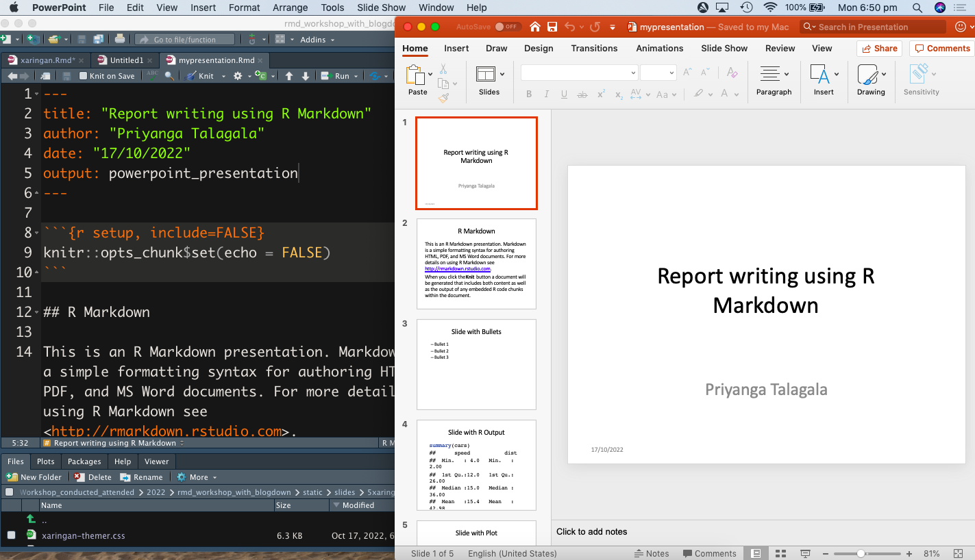Click the RStudio find/replace magnifier icon
This screenshot has width=975, height=560.
tap(169, 76)
